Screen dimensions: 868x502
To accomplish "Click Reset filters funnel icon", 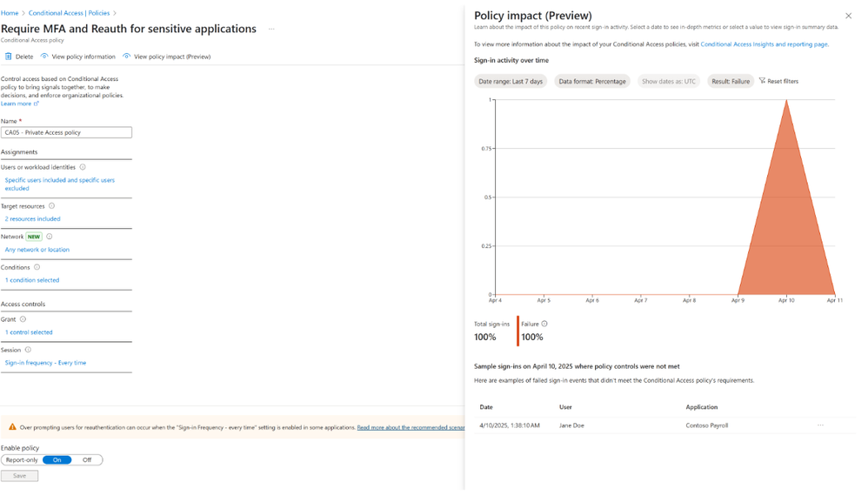I will pos(762,81).
